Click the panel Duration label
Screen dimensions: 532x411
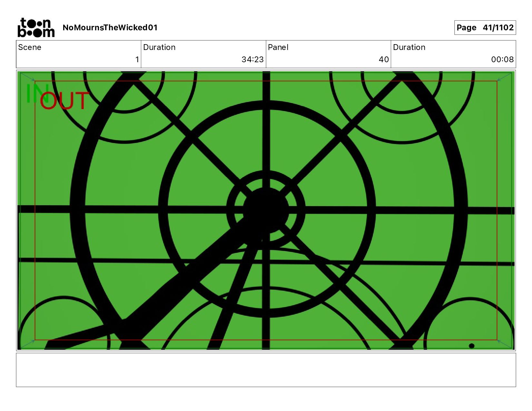point(409,47)
